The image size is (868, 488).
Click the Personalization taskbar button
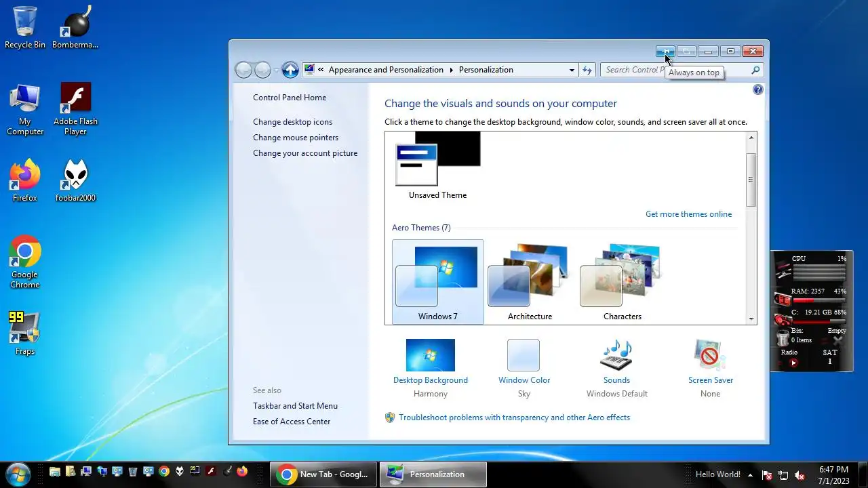click(x=433, y=474)
